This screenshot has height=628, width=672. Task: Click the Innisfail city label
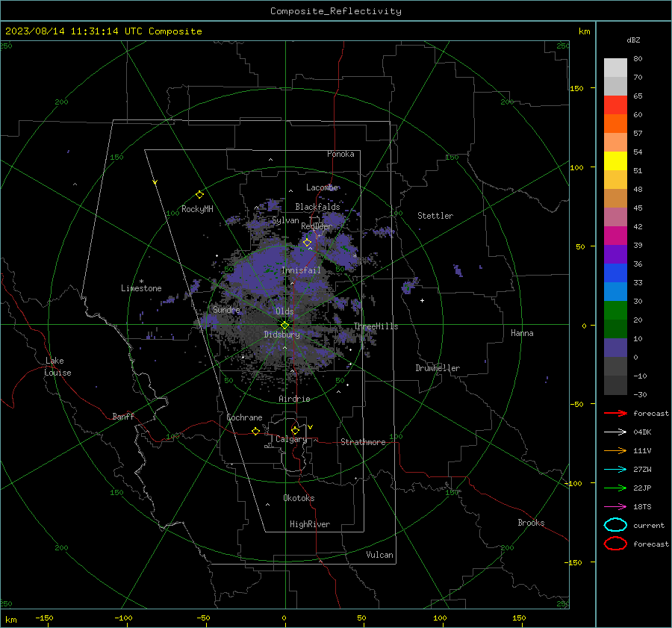(x=301, y=270)
